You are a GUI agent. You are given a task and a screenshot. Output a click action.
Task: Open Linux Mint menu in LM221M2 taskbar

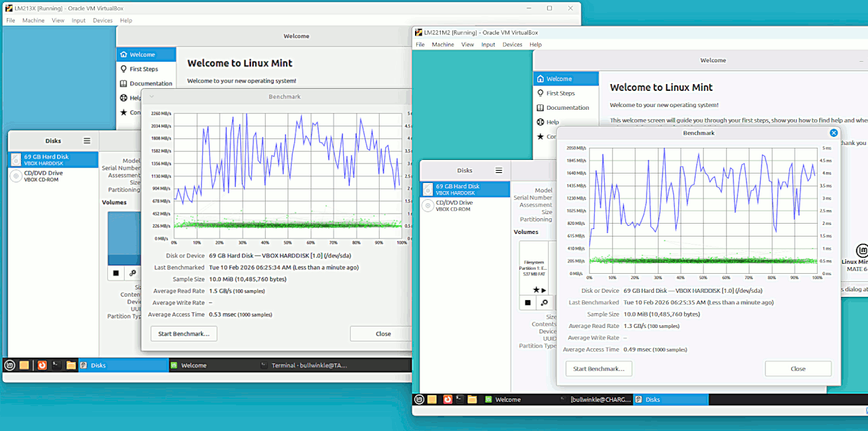(419, 400)
